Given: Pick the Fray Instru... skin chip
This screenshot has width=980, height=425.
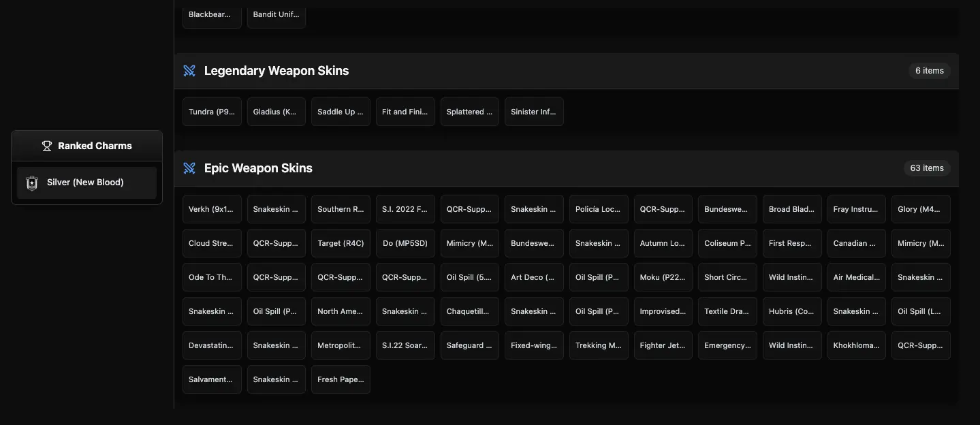Looking at the screenshot, I should click(857, 209).
